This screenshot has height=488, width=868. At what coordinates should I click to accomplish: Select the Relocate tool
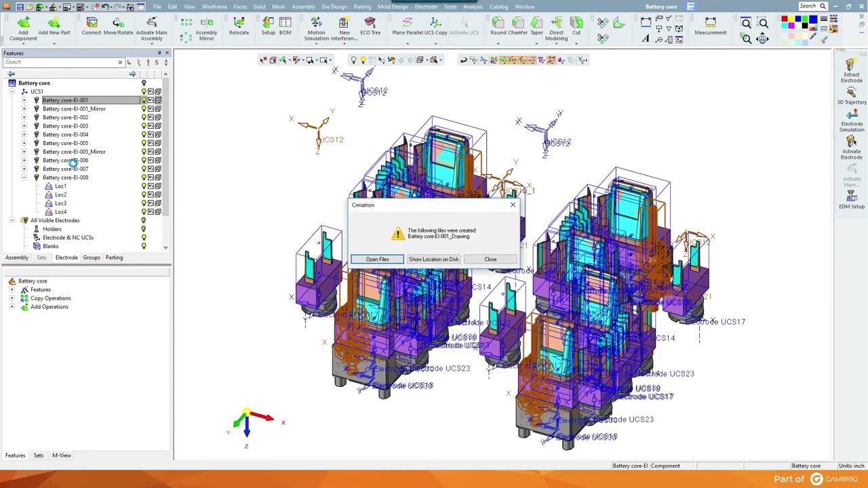tap(239, 26)
